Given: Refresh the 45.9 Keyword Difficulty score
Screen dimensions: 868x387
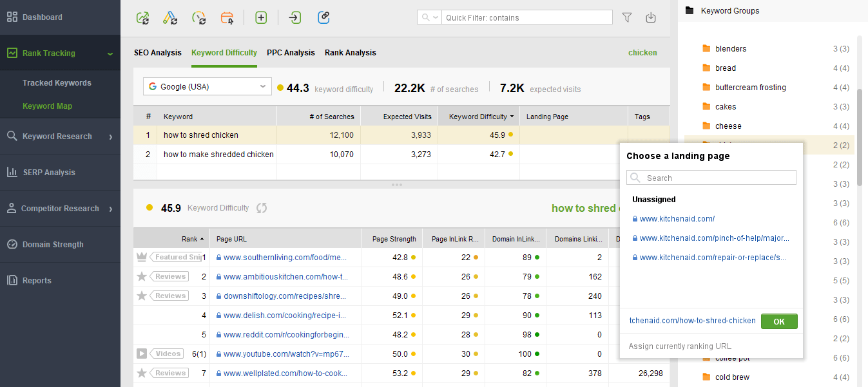Looking at the screenshot, I should click(262, 207).
